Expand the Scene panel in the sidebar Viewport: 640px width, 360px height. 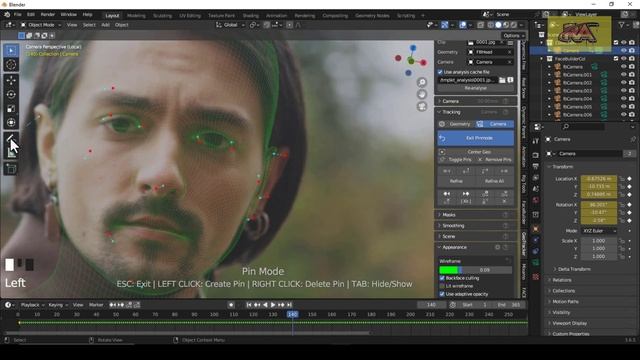point(448,237)
